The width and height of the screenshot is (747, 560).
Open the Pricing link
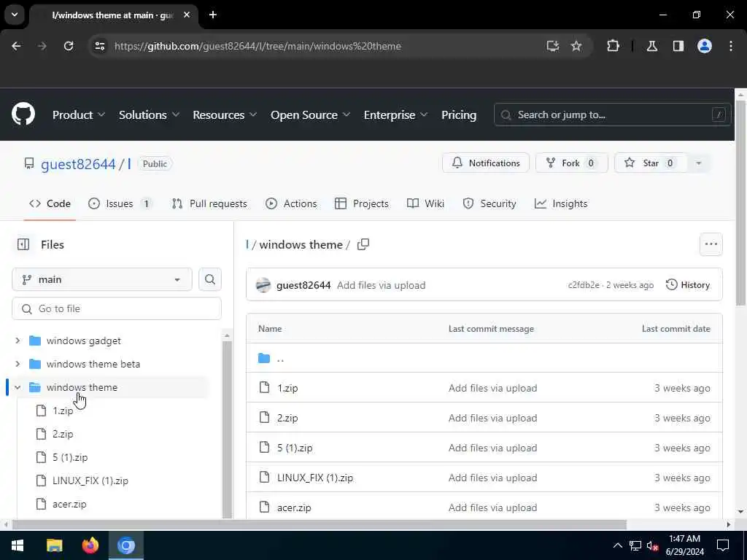point(459,114)
